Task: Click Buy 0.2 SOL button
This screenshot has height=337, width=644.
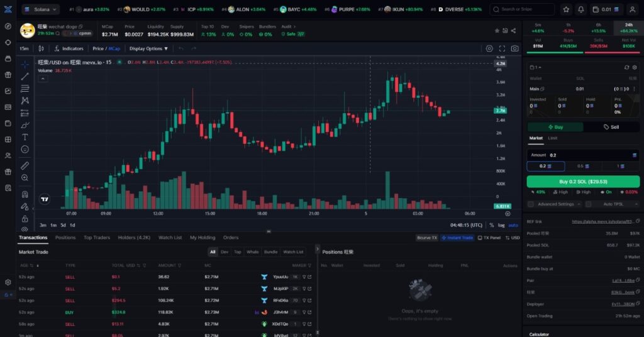Action: point(583,182)
